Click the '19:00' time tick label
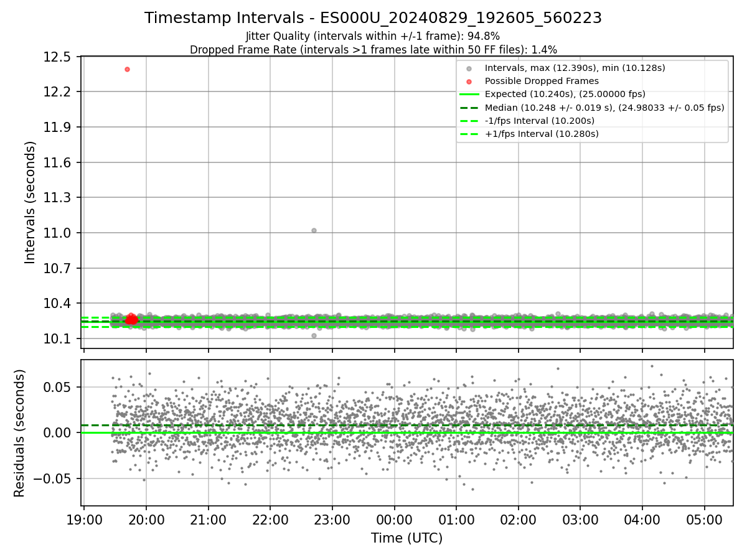This screenshot has width=747, height=560. coord(84,520)
